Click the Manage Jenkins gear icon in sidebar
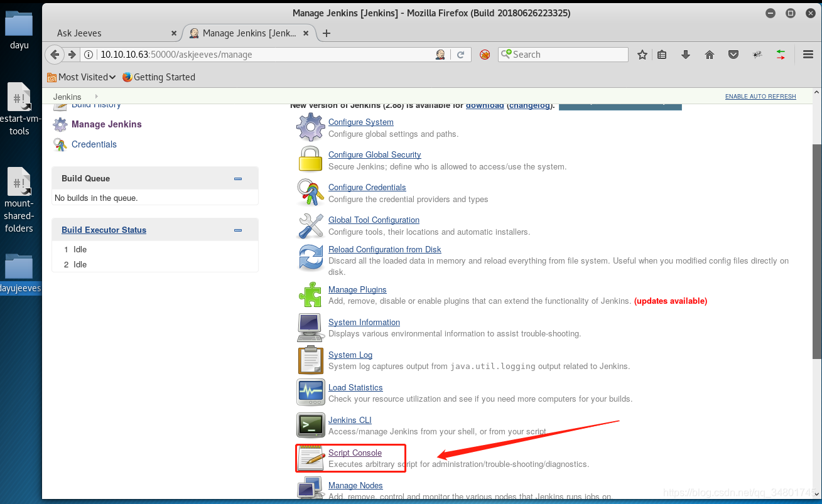Screen dimensions: 822x504 click(60, 124)
